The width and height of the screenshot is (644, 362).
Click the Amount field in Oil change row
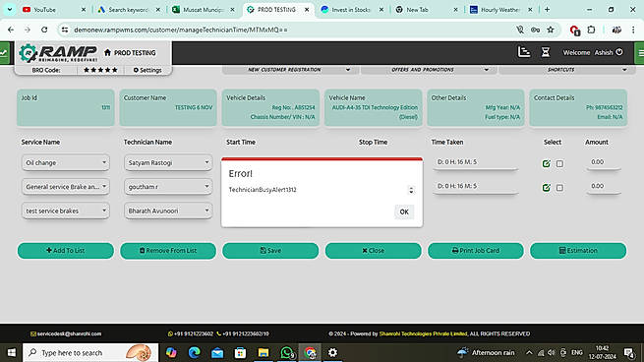(604, 162)
